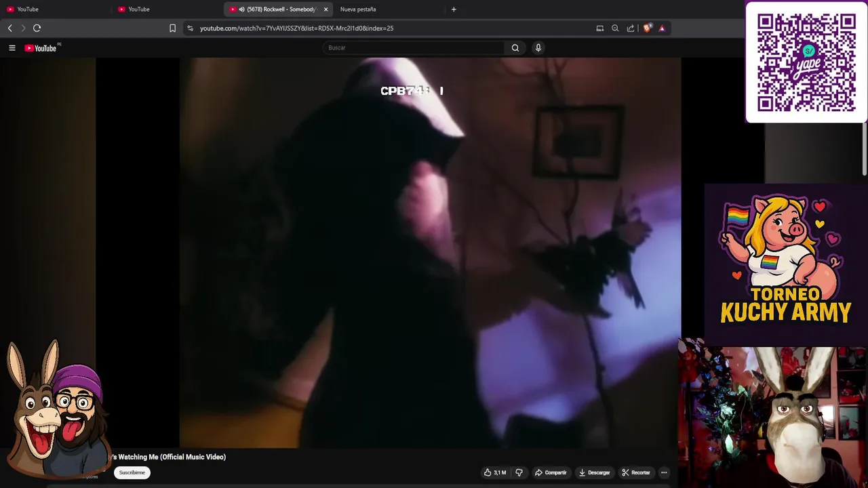Open the zoom magnifier icon in address bar
The image size is (868, 488).
[x=615, y=28]
